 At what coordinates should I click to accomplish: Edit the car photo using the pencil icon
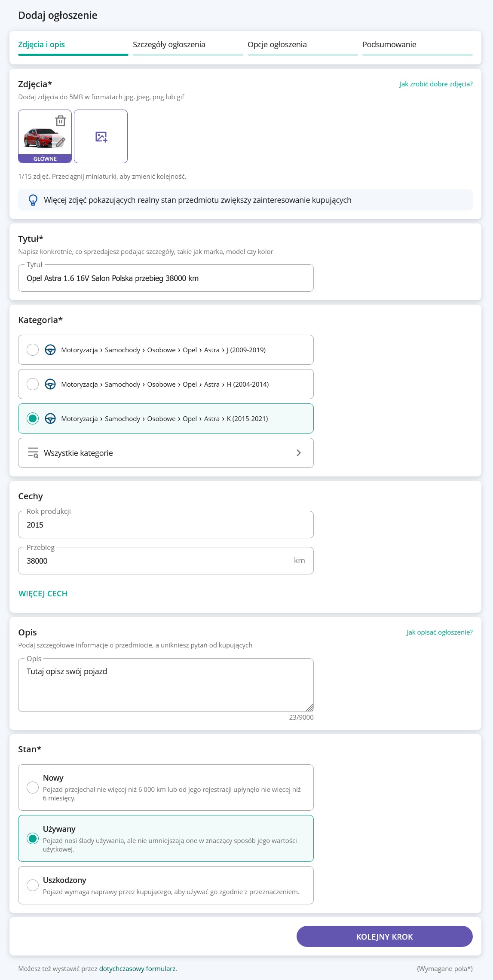click(x=60, y=142)
